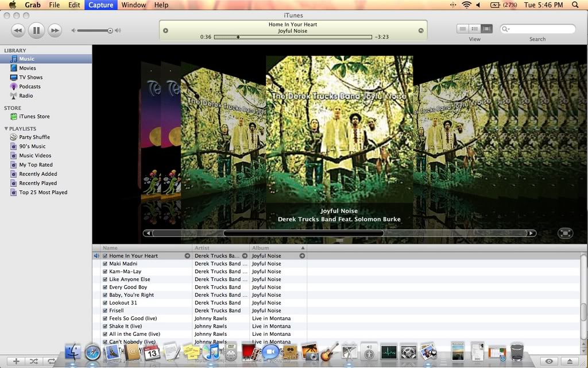Select the Recently Added playlist
The height and width of the screenshot is (368, 588).
[38, 174]
